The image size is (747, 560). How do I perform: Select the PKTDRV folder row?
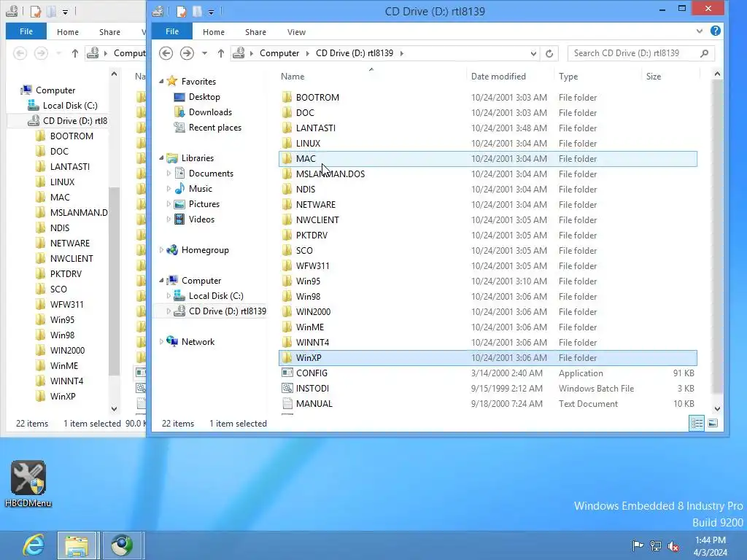point(488,235)
